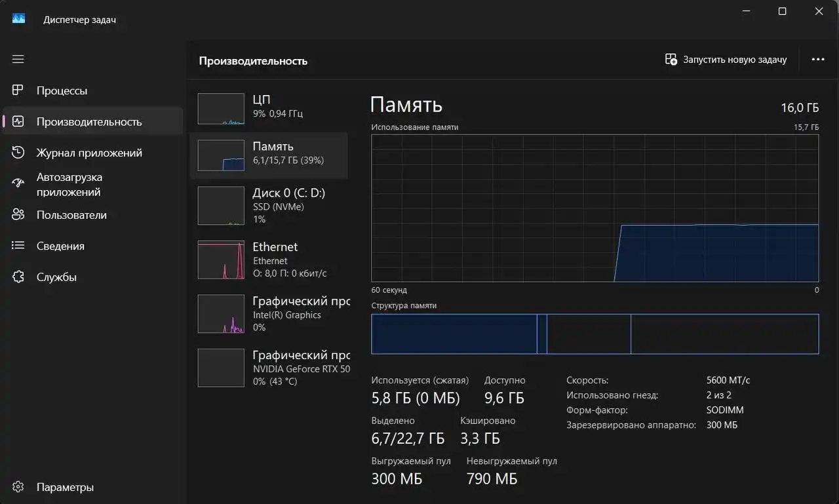Screen dimensions: 839x504
Task: Open the three-dot overflow menu
Action: (x=817, y=59)
